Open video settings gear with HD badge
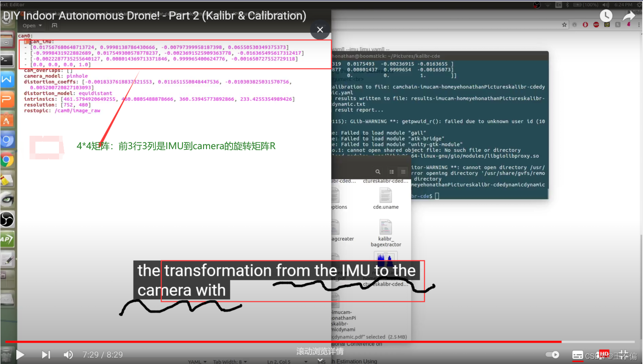643x364 pixels. coord(602,355)
